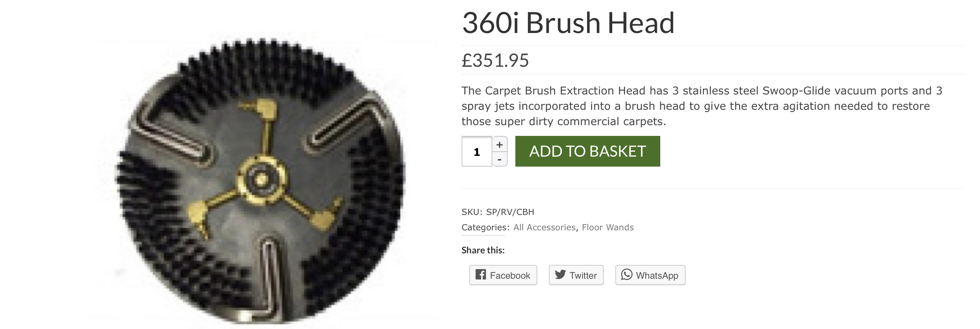Open the Floor Wands category
Viewport: 980px width, 329px height.
pos(608,227)
